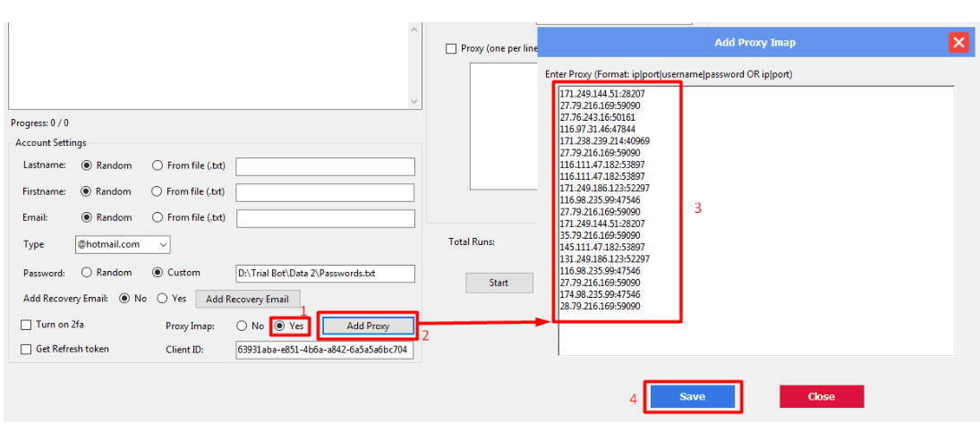
Task: Click proxy line 27.76.243.16:50161
Action: pyautogui.click(x=598, y=117)
